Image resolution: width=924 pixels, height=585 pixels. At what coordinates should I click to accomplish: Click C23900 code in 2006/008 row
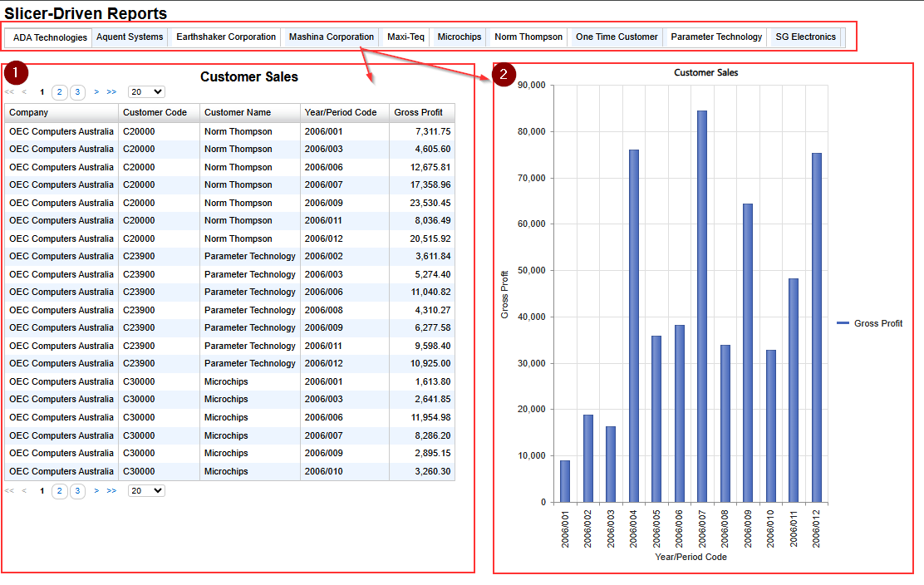point(139,310)
